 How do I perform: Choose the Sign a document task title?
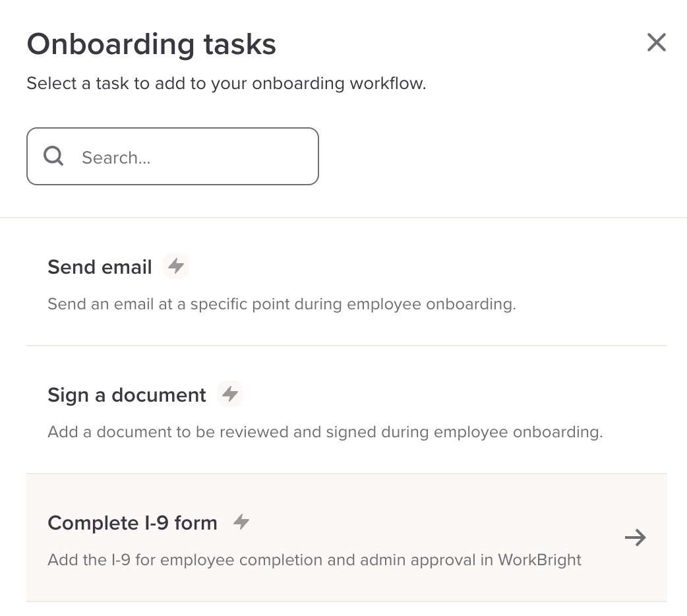pyautogui.click(x=127, y=395)
